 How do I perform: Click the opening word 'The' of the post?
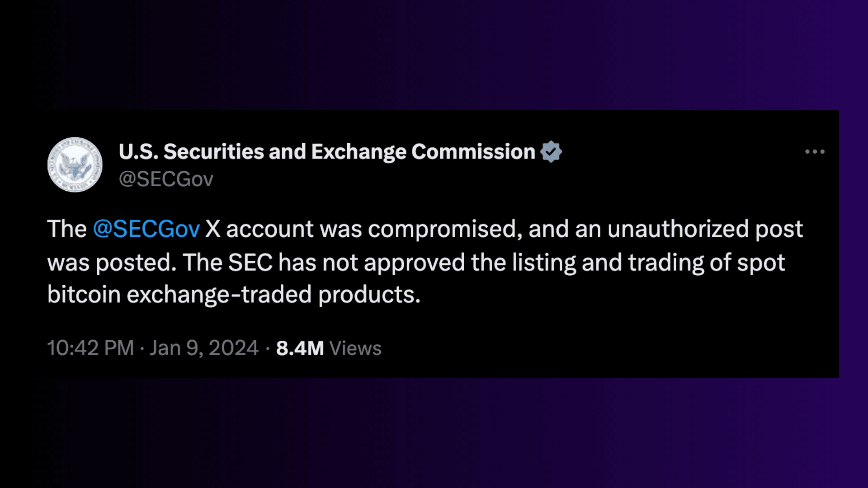[67, 229]
